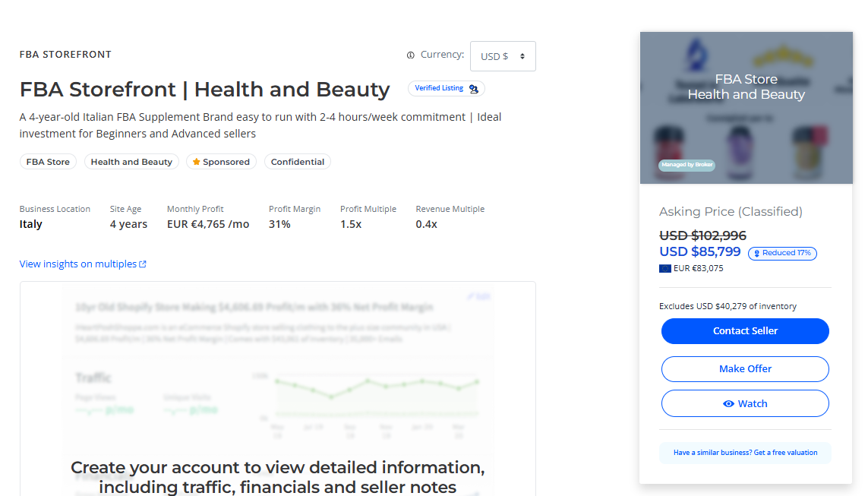Click the Contact Seller button
The height and width of the screenshot is (496, 868).
point(745,331)
